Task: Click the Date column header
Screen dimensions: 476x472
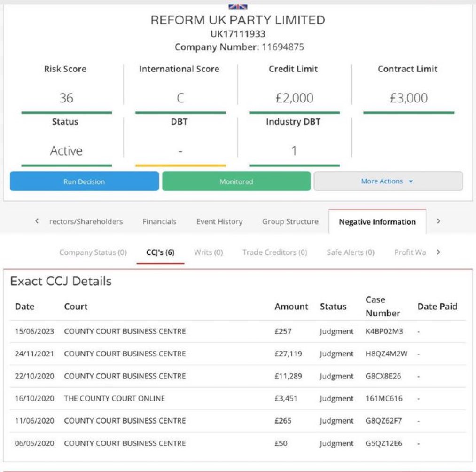Action: pos(24,307)
